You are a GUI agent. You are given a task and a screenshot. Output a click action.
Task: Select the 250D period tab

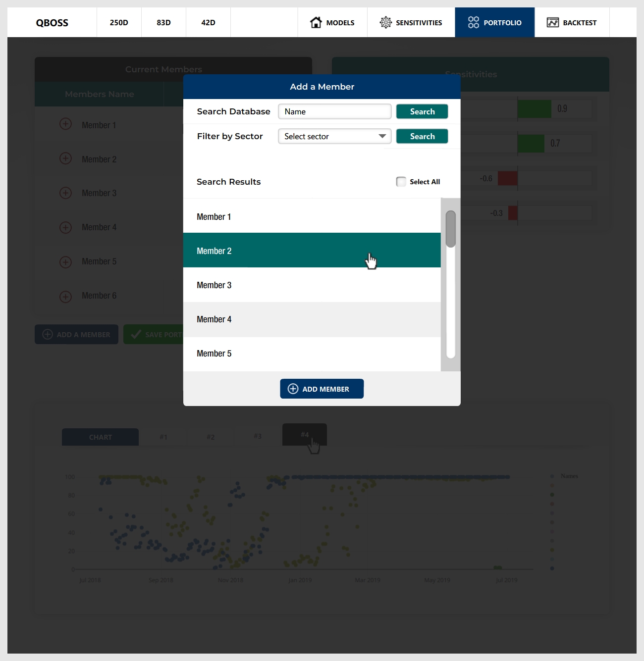pos(119,22)
